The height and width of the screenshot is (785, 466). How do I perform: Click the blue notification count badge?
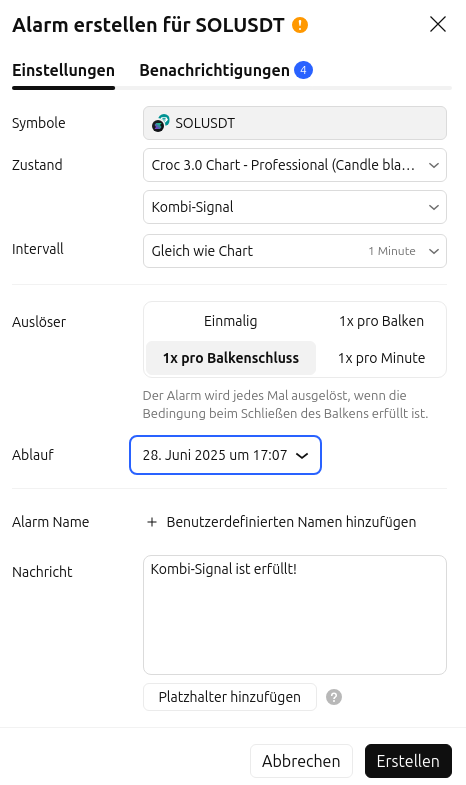pyautogui.click(x=303, y=70)
